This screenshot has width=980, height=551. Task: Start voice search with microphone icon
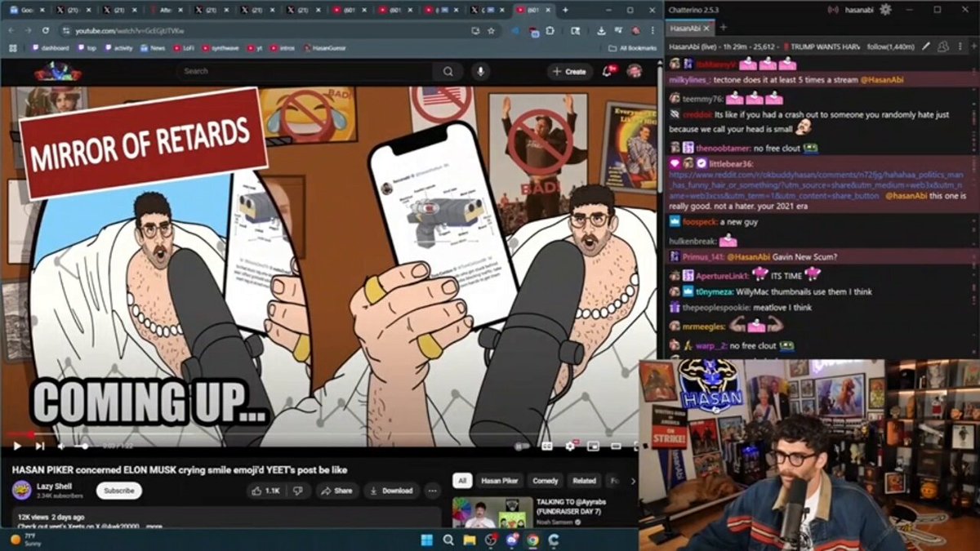point(480,71)
